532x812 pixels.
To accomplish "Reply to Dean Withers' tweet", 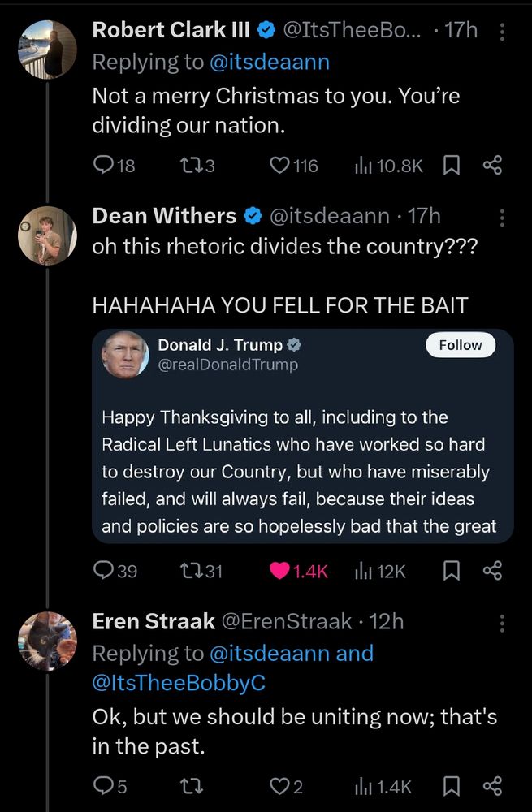I will point(103,571).
